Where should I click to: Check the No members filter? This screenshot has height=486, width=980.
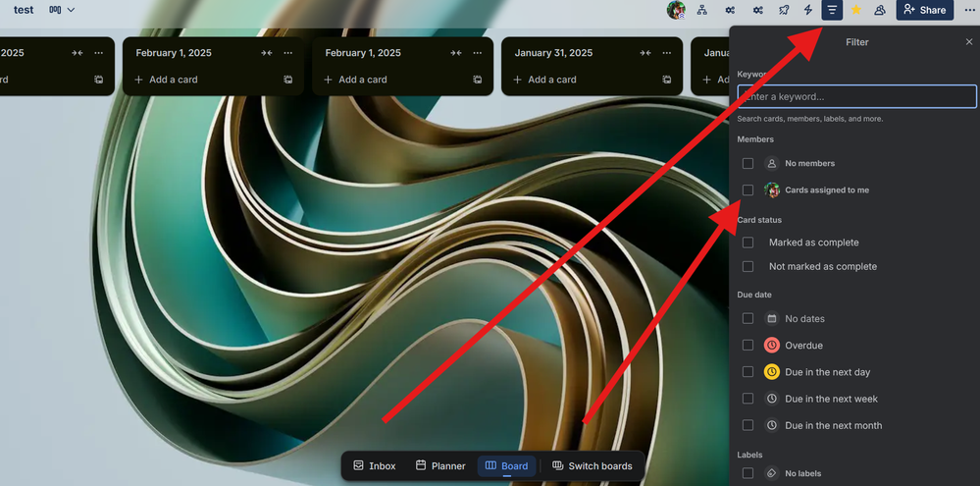click(x=748, y=163)
